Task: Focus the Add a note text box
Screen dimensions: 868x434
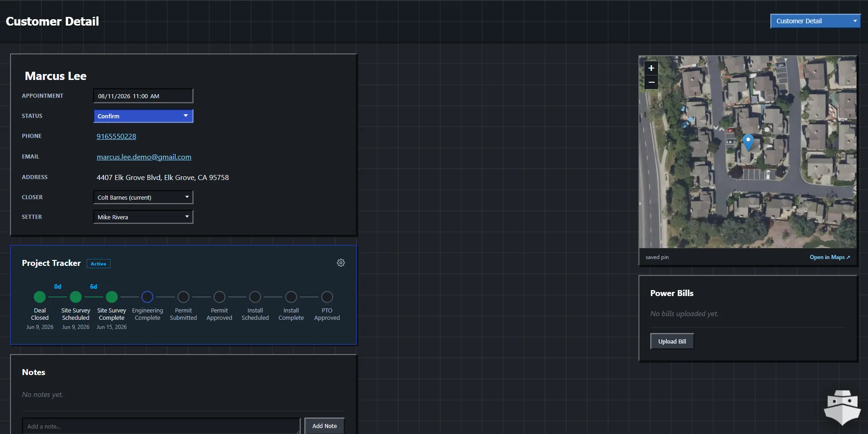Action: coord(162,426)
